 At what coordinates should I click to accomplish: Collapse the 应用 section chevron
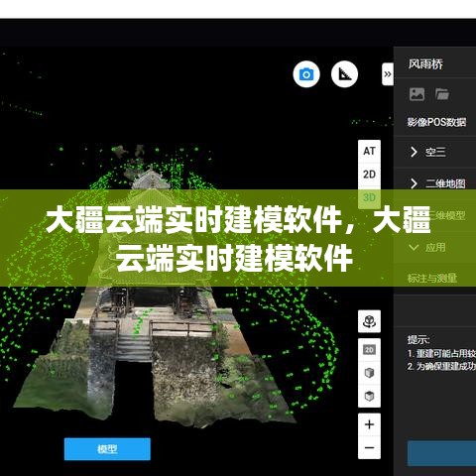[x=414, y=247]
